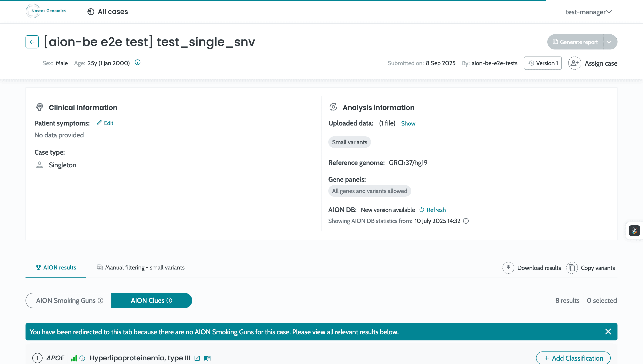Image resolution: width=643 pixels, height=364 pixels.
Task: Dismiss the redirection notification banner
Action: 609,332
